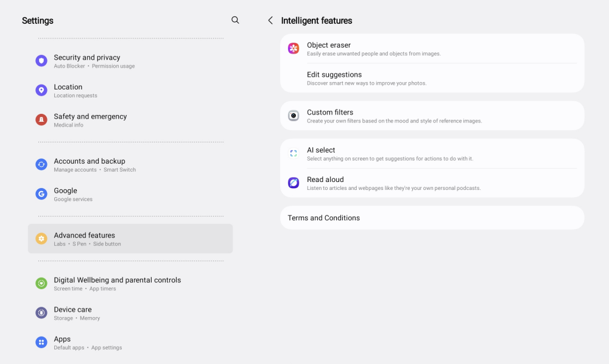This screenshot has width=609, height=364.
Task: Tap the Digital Wellbeing green icon
Action: 41,284
